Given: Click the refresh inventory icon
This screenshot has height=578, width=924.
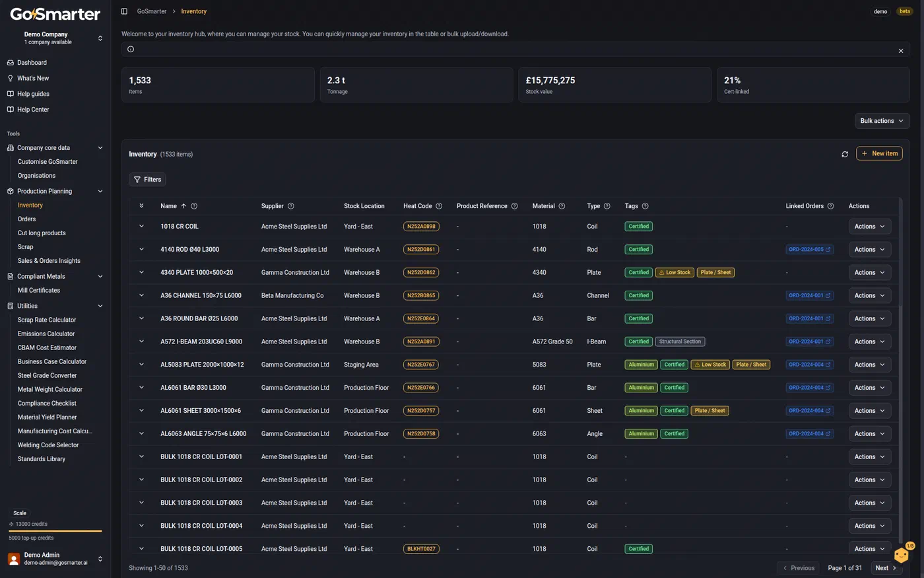Looking at the screenshot, I should [845, 154].
